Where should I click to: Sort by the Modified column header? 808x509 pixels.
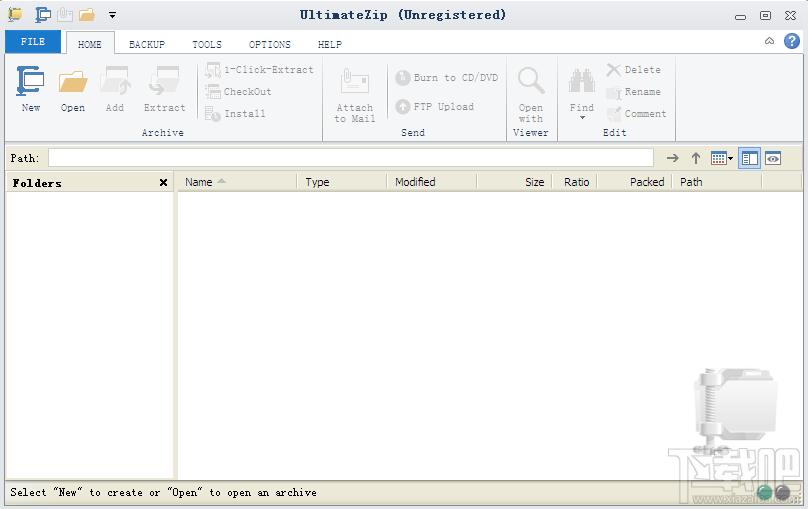pos(432,182)
